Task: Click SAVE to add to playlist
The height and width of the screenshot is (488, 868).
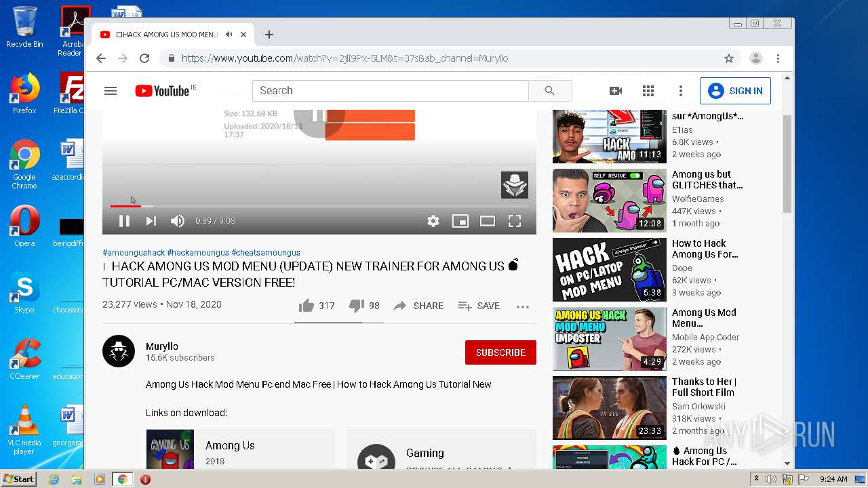Action: (479, 306)
